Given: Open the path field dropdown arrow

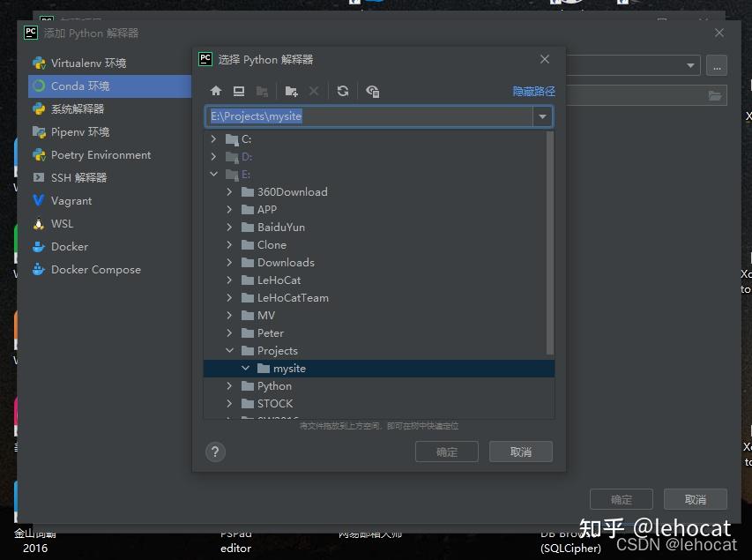Looking at the screenshot, I should click(x=543, y=116).
